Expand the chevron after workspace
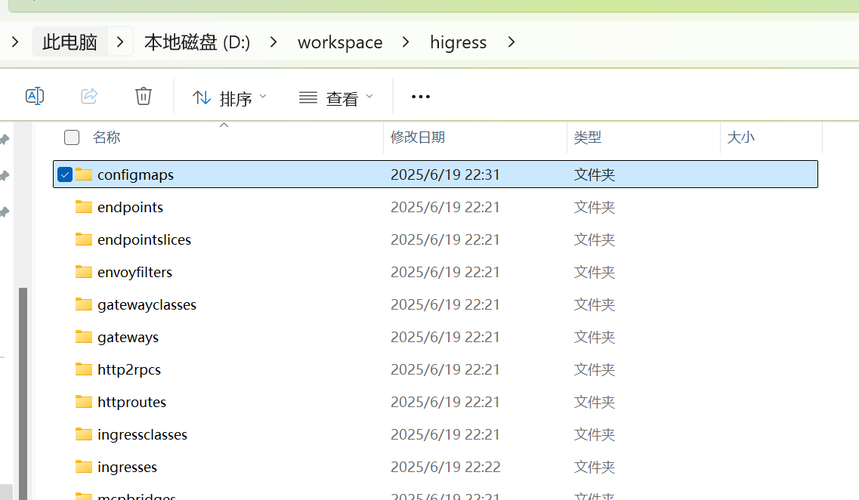Screen dimensions: 859x500 (405, 42)
